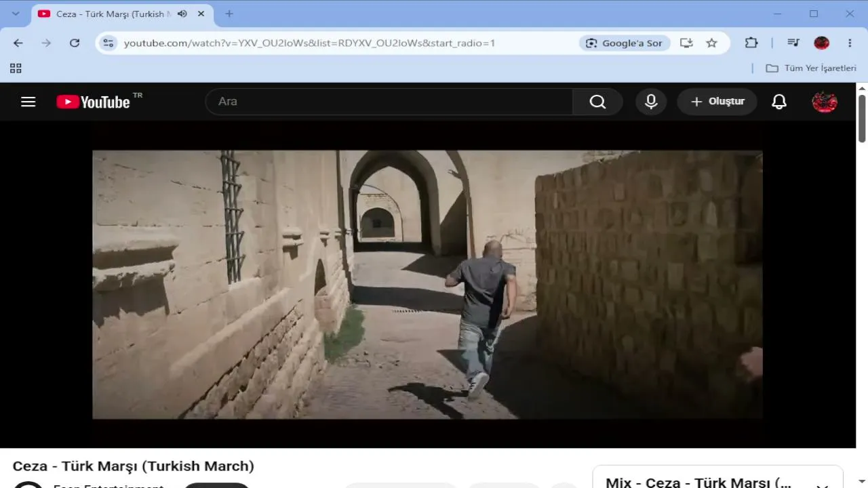Screen dimensions: 868x488
Task: Start voice search with the microphone
Action: point(651,102)
